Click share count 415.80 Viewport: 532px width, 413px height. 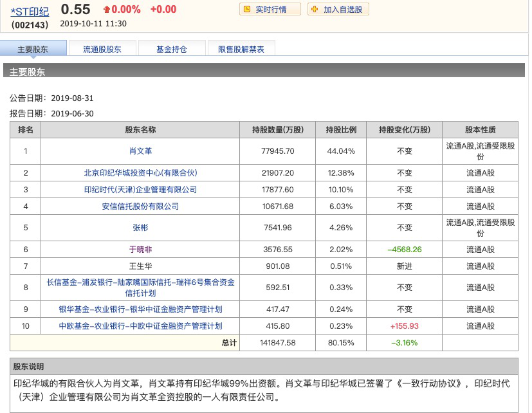click(277, 326)
